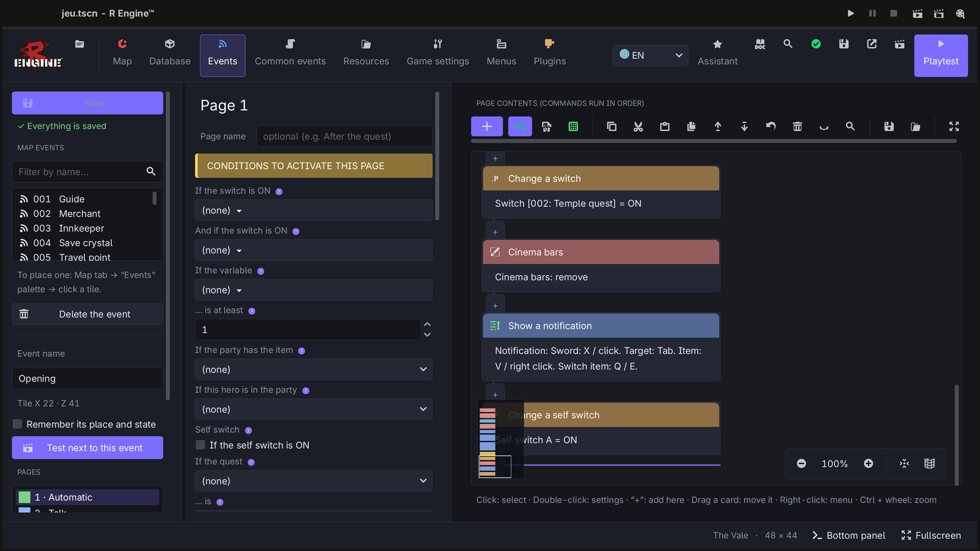980x551 pixels.
Task: Select page '1 · Automatic'
Action: (x=87, y=497)
